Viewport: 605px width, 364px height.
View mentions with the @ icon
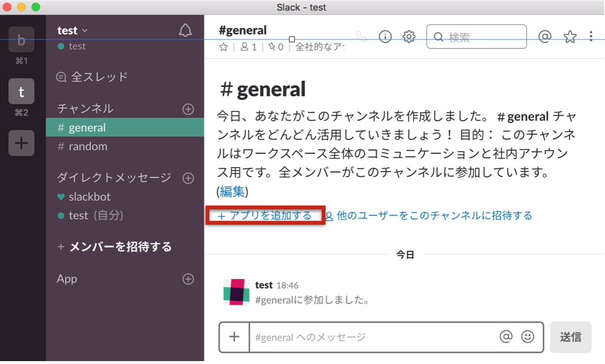point(545,36)
